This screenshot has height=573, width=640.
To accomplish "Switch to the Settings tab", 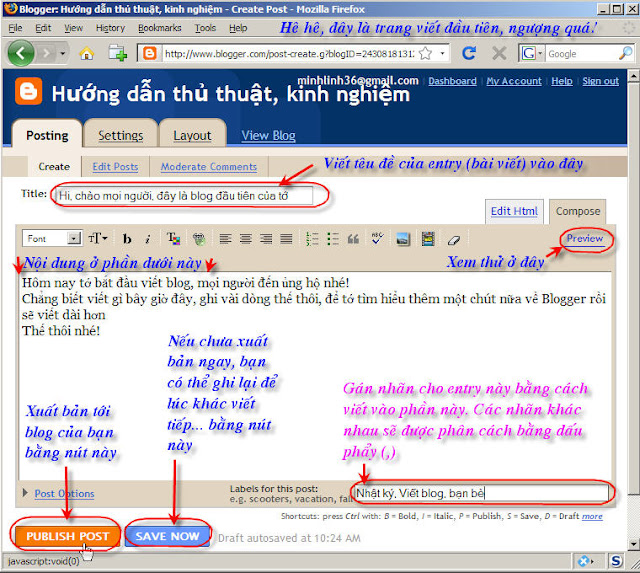I will click(120, 134).
